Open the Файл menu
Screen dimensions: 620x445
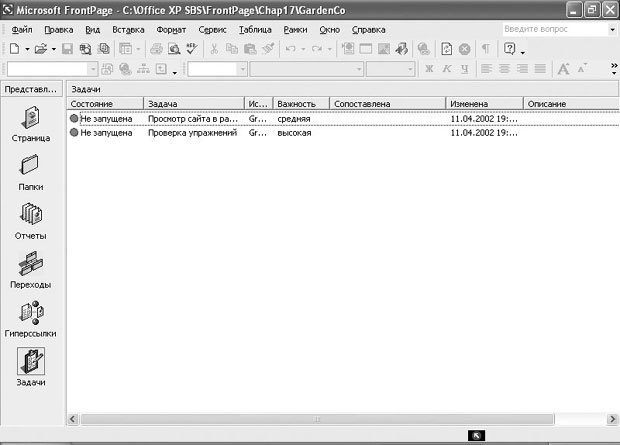pyautogui.click(x=22, y=30)
